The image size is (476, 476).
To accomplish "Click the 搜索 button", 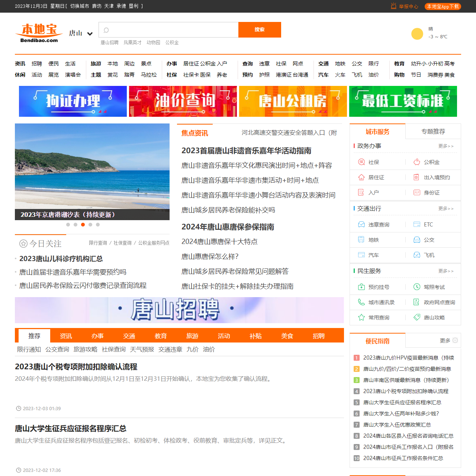I will 260,29.
